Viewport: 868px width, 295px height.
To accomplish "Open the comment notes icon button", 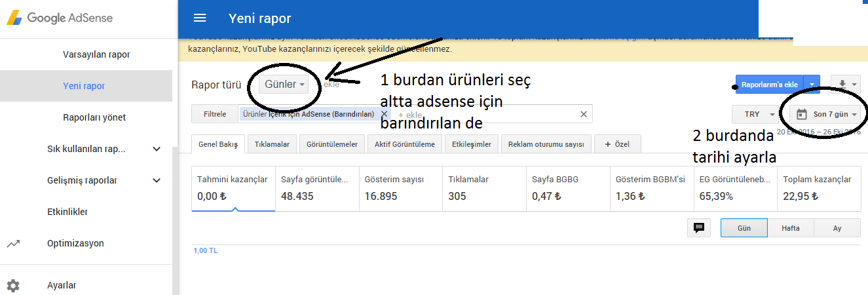I will coord(699,227).
